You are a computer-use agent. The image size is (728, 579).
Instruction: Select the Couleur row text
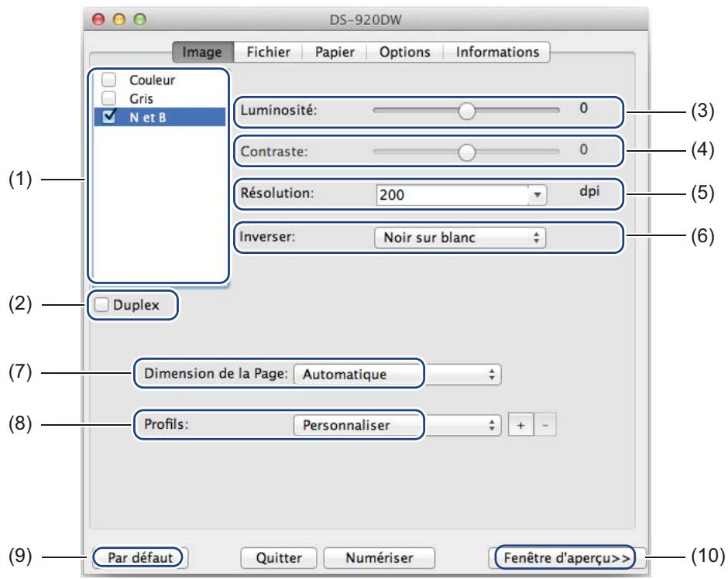[152, 81]
